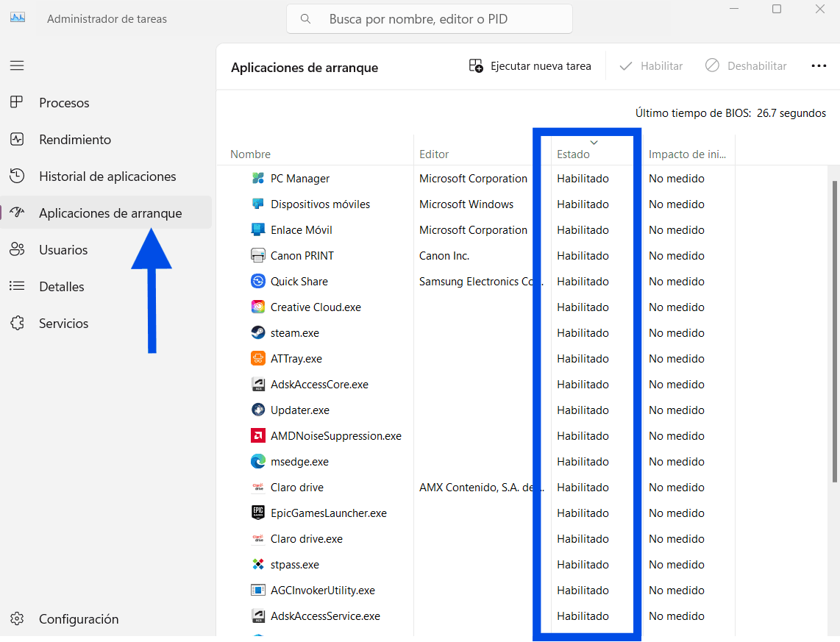Click the Claro drive.exe icon
This screenshot has height=642, width=840.
pos(258,538)
